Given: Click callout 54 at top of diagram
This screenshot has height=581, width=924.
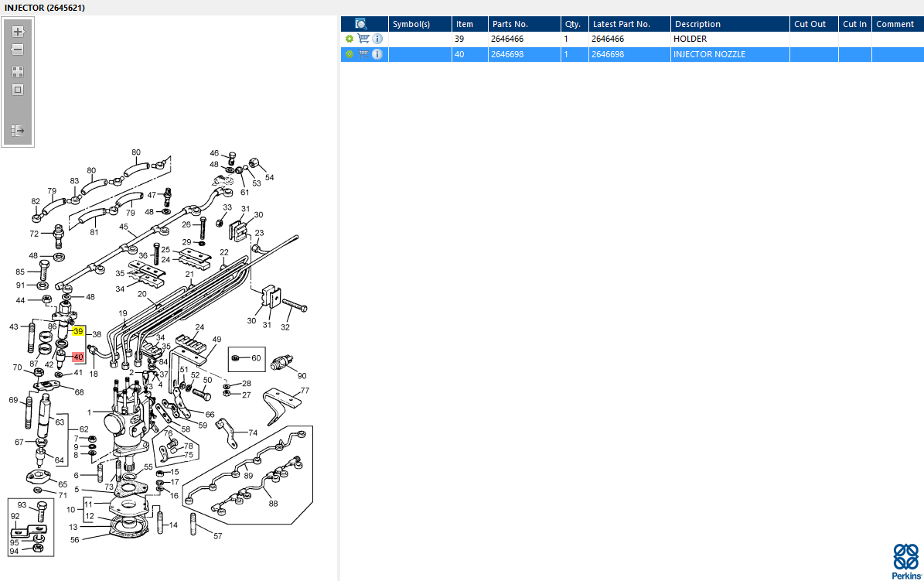Looking at the screenshot, I should [x=269, y=177].
